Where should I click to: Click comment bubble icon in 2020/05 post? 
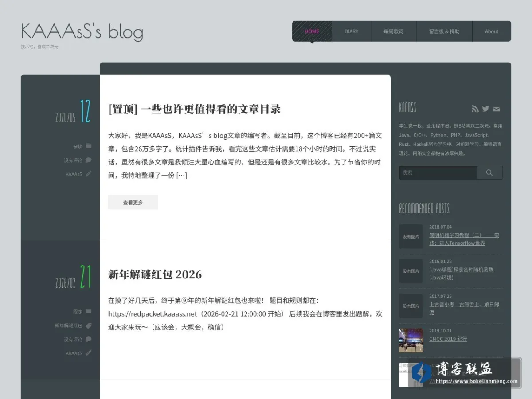[x=89, y=160]
